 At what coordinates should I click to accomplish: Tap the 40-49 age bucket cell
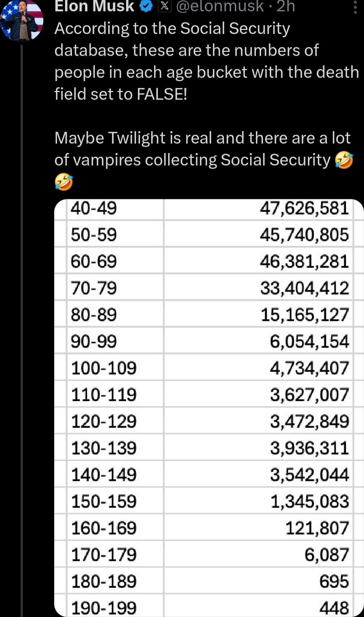tap(115, 209)
